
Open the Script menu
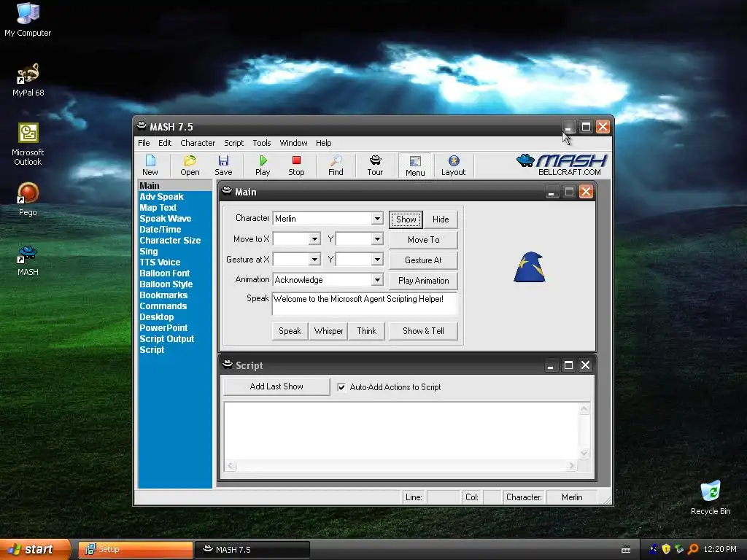pos(234,143)
